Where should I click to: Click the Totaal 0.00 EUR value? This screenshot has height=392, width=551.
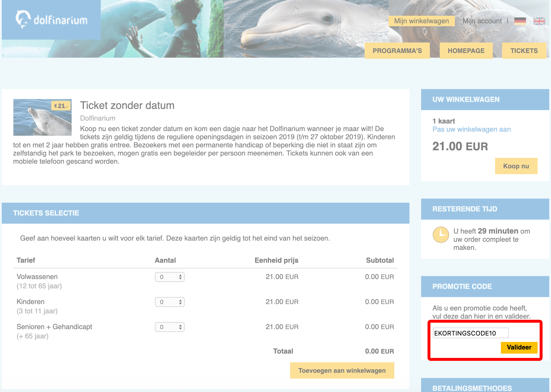379,351
